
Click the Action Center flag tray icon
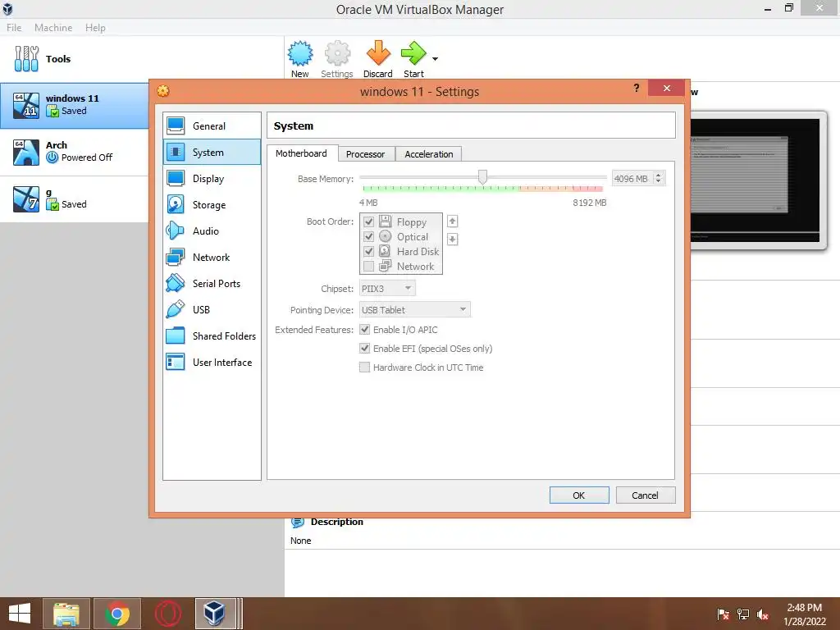click(x=723, y=614)
